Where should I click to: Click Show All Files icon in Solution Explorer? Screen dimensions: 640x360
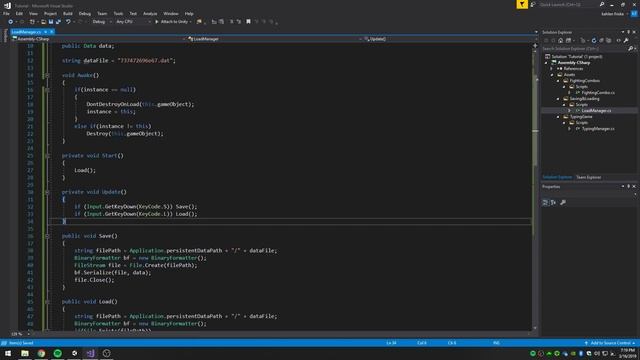(609, 40)
